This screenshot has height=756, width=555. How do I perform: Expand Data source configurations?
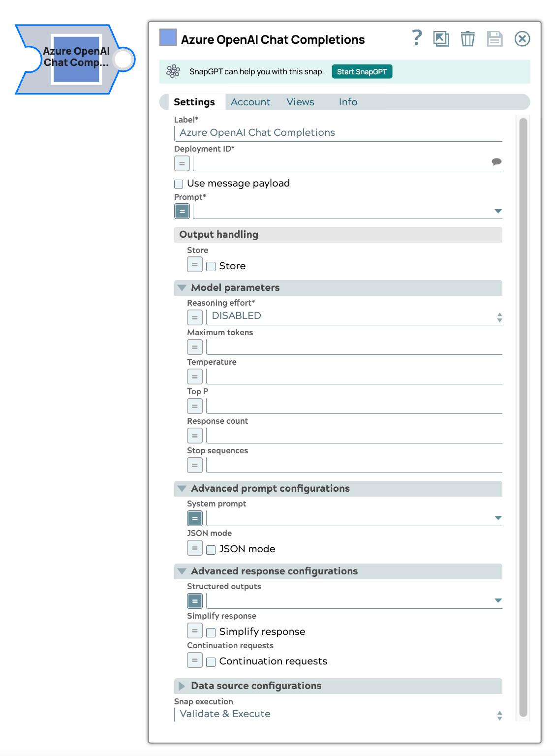(182, 686)
